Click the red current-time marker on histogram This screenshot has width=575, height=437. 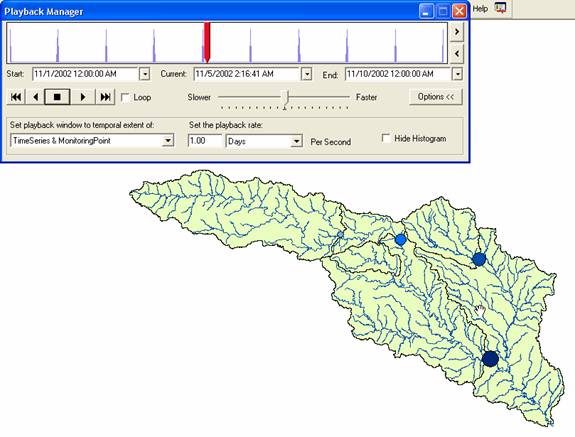pos(207,42)
